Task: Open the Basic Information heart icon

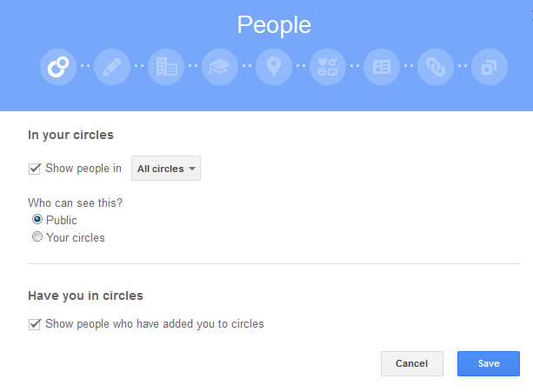Action: click(x=328, y=67)
